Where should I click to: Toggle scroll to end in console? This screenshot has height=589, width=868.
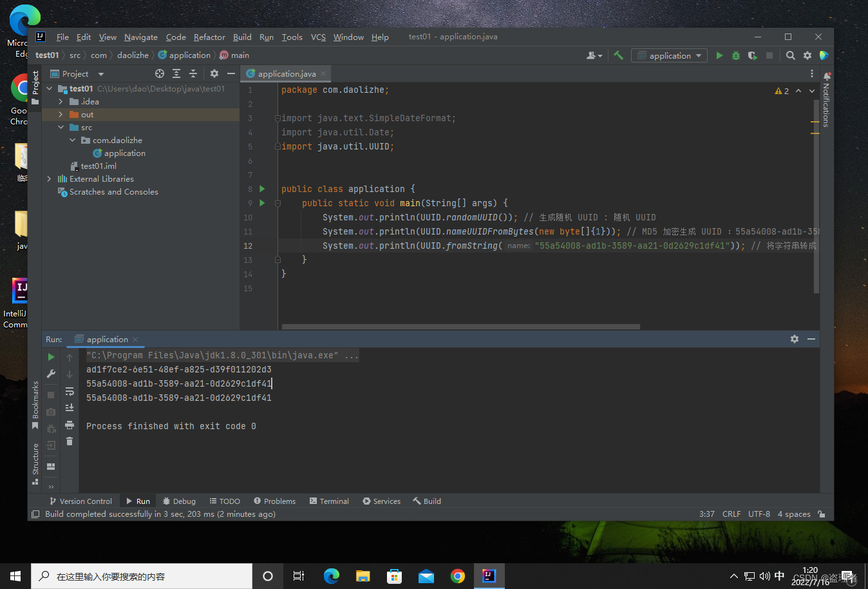(70, 407)
